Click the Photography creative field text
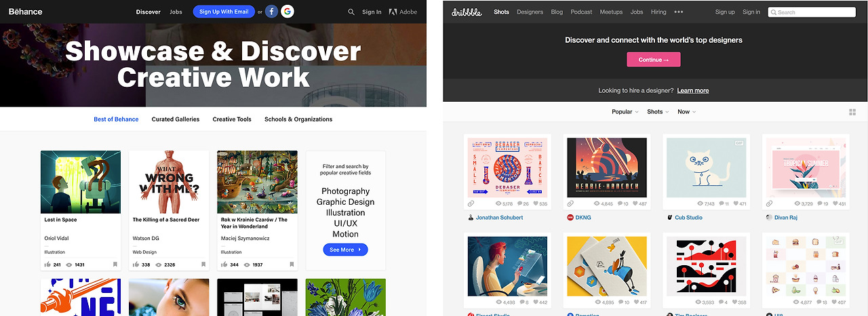The height and width of the screenshot is (316, 868). [x=346, y=191]
